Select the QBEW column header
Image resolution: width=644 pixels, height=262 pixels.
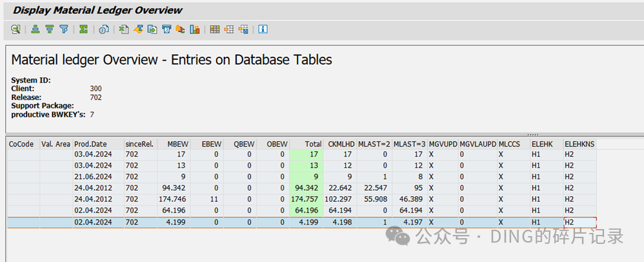pos(240,144)
